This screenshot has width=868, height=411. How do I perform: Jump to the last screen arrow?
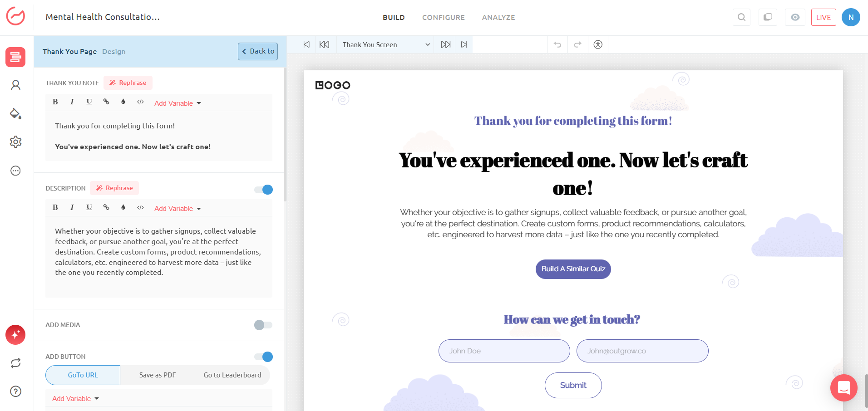click(464, 44)
